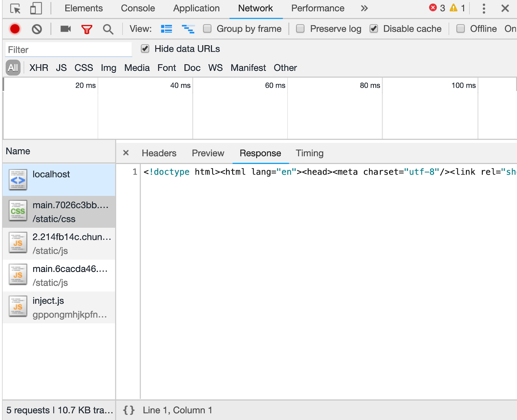
Task: Click the red error count indicator
Action: click(x=437, y=8)
